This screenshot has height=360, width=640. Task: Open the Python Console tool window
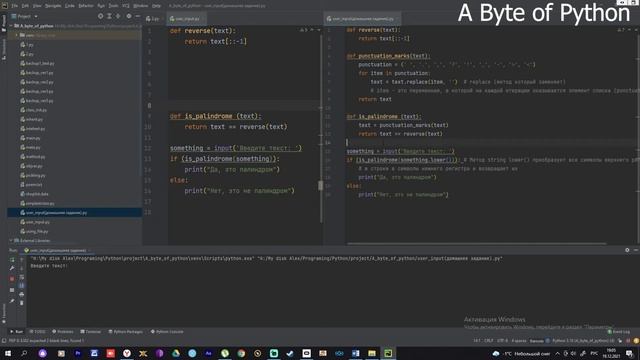167,332
